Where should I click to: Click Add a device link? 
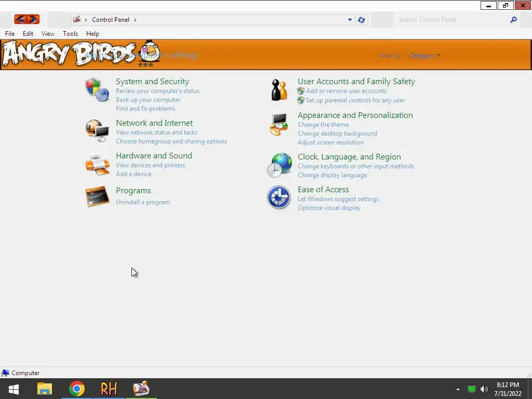134,174
